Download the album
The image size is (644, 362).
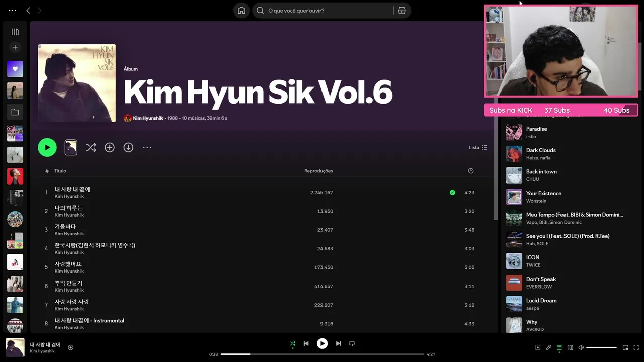pyautogui.click(x=128, y=147)
